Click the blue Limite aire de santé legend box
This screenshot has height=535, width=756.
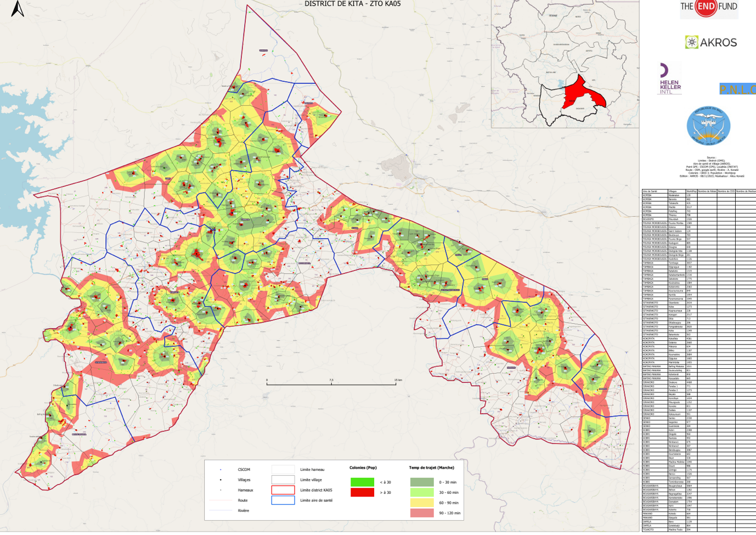coord(283,500)
